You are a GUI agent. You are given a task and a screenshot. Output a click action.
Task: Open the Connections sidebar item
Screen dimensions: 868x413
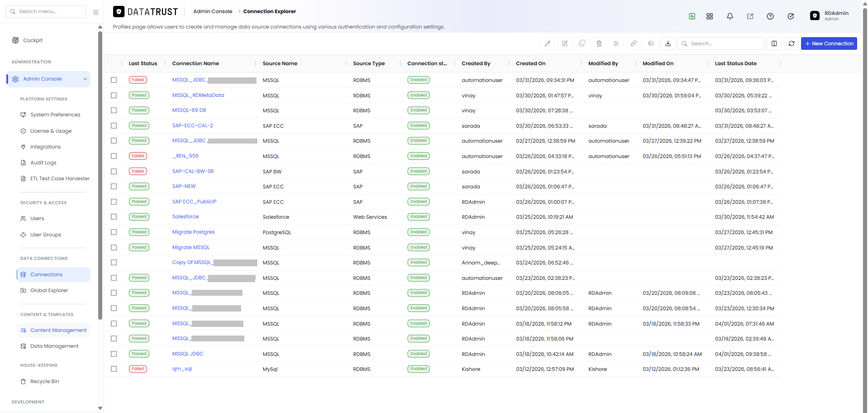click(53, 274)
